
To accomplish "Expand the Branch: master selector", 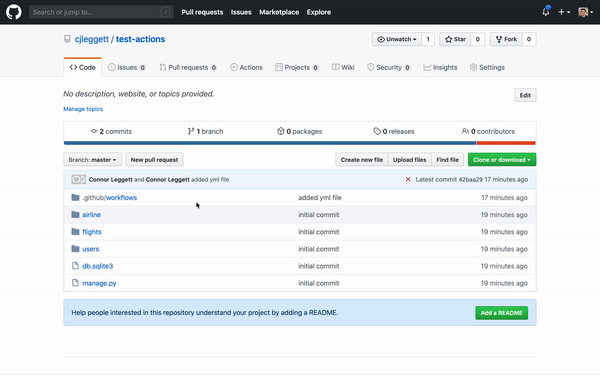I will coord(92,160).
